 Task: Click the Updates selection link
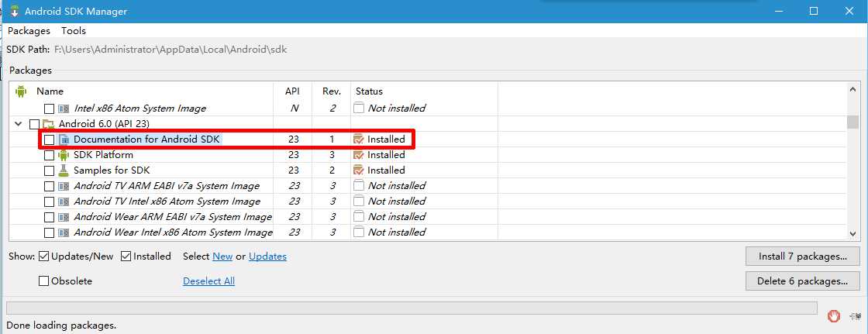tap(268, 257)
